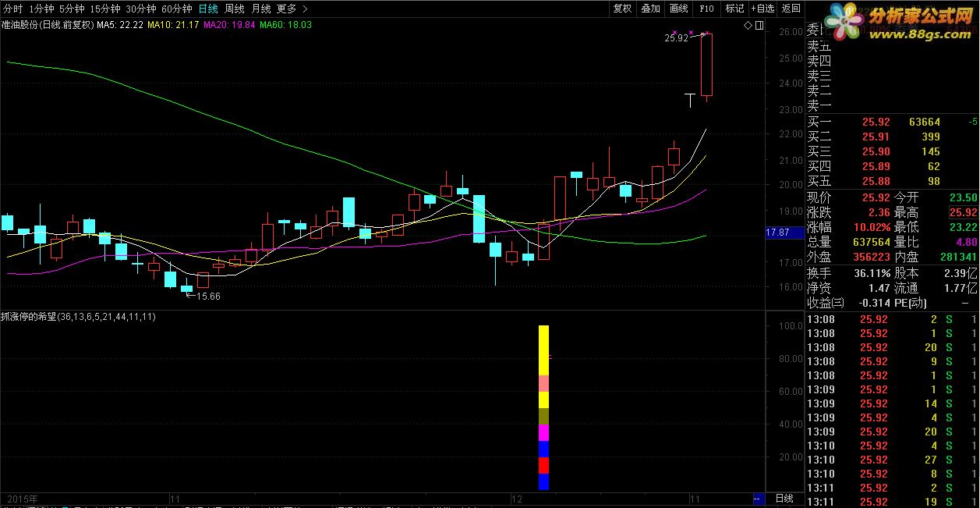Viewport: 980px width, 508px height.
Task: Select the 60分钟 period tab
Action: click(176, 9)
